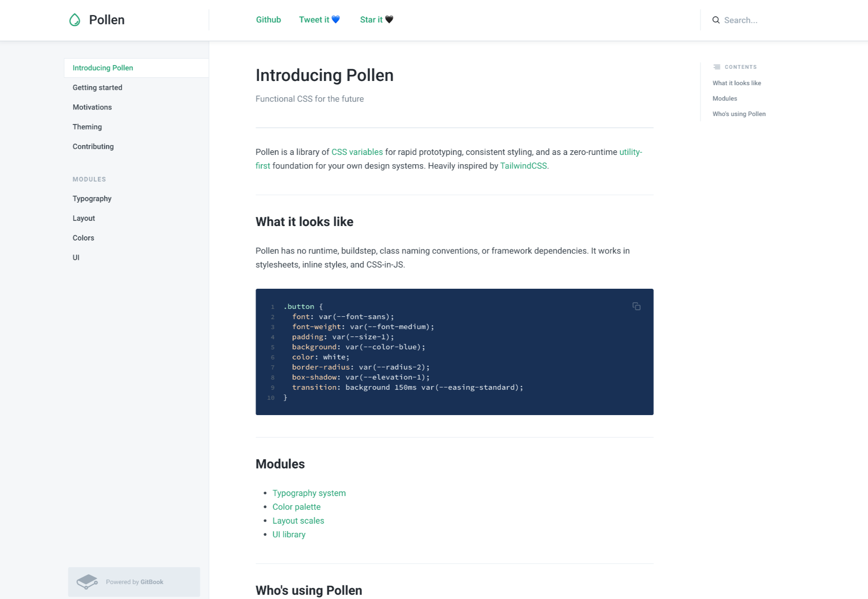The image size is (868, 599).
Task: Click the Who's using Pollen heading
Action: [309, 591]
